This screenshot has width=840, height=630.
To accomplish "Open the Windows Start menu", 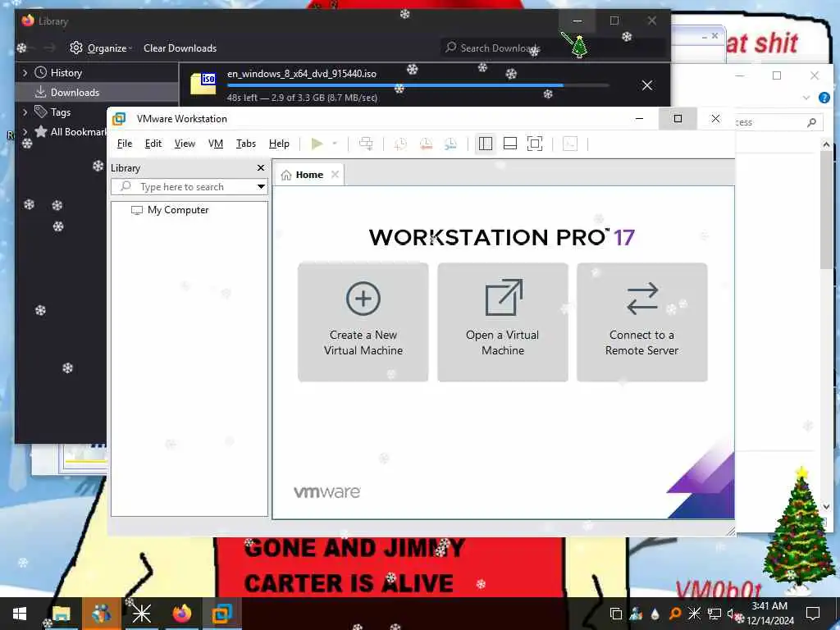I will tap(20, 614).
